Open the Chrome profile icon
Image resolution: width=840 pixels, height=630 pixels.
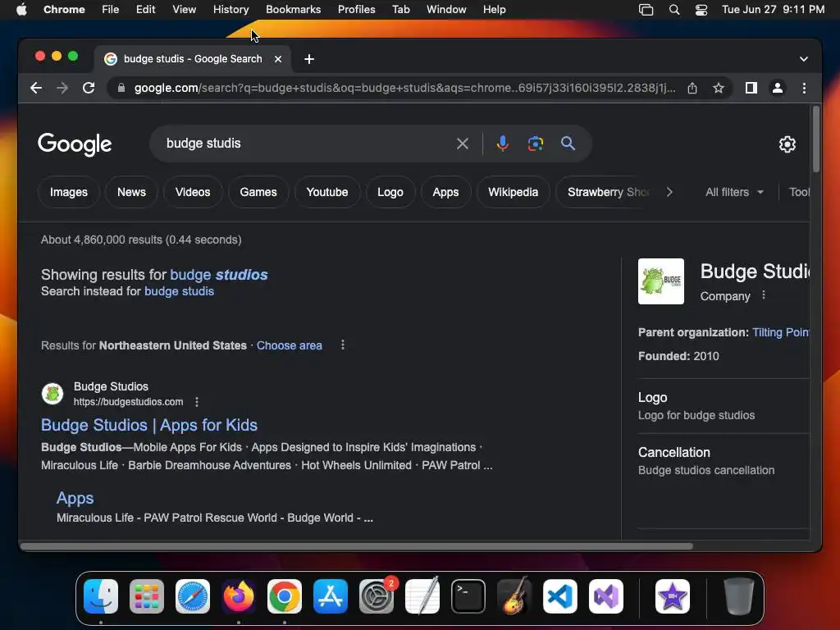point(778,88)
